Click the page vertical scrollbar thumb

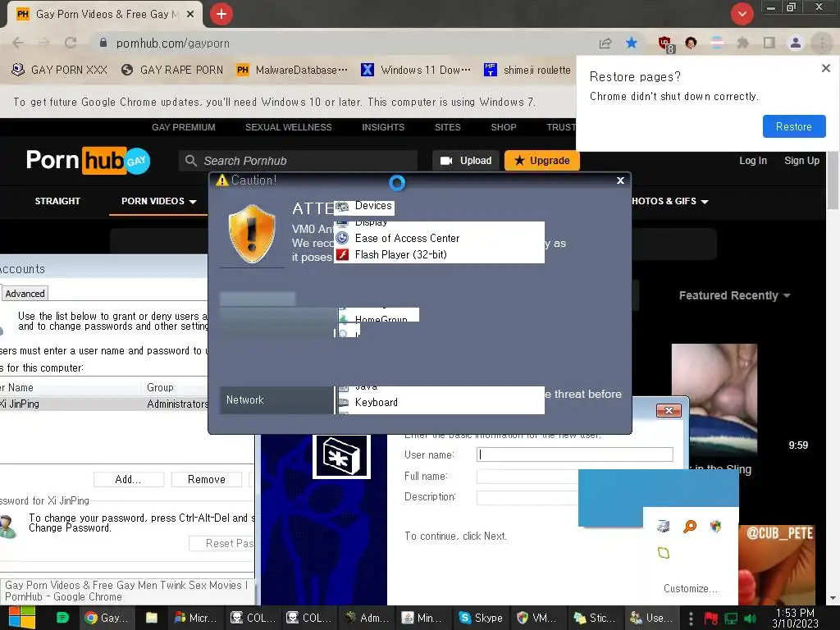tap(833, 181)
